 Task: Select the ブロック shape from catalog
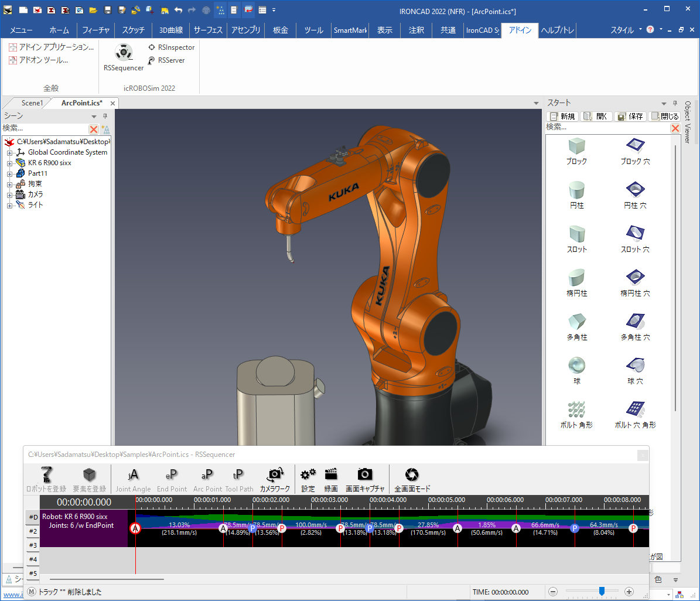[x=577, y=151]
